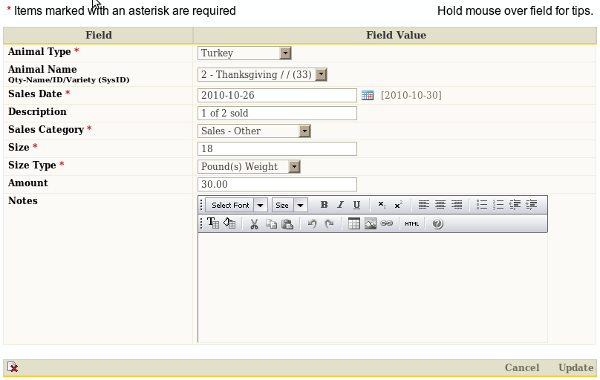
Task: Click the Size Type label
Action: [32, 165]
